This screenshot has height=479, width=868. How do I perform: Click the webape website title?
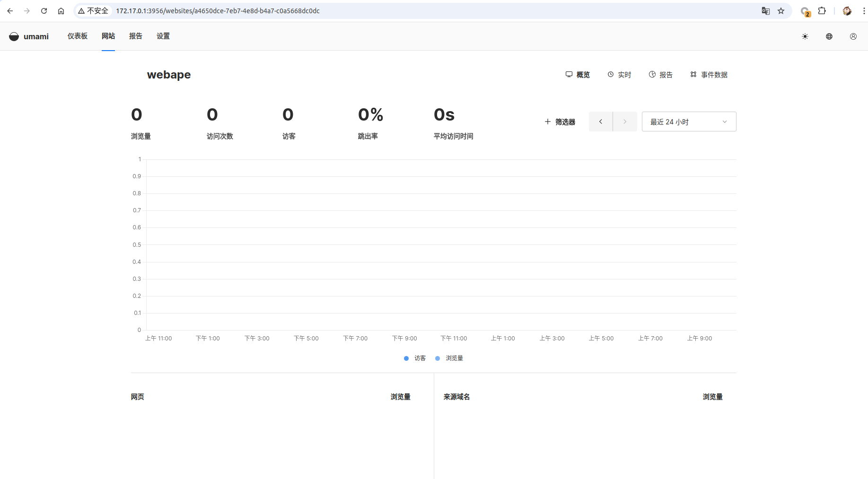[169, 75]
